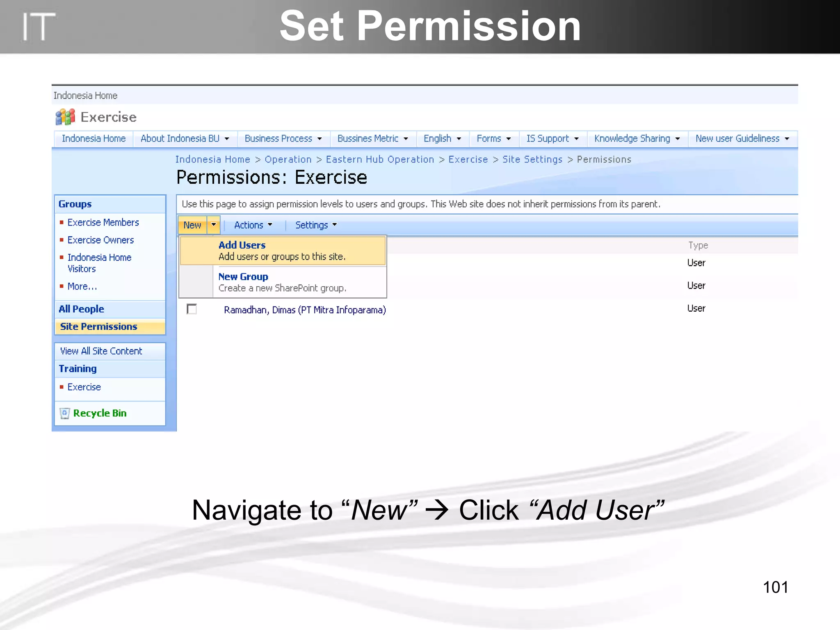Click the Exercise site people icon
This screenshot has height=630, width=840.
[x=65, y=117]
